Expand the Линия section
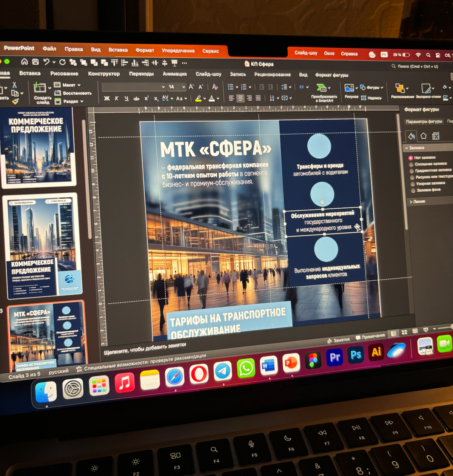453x476 pixels. 411,202
